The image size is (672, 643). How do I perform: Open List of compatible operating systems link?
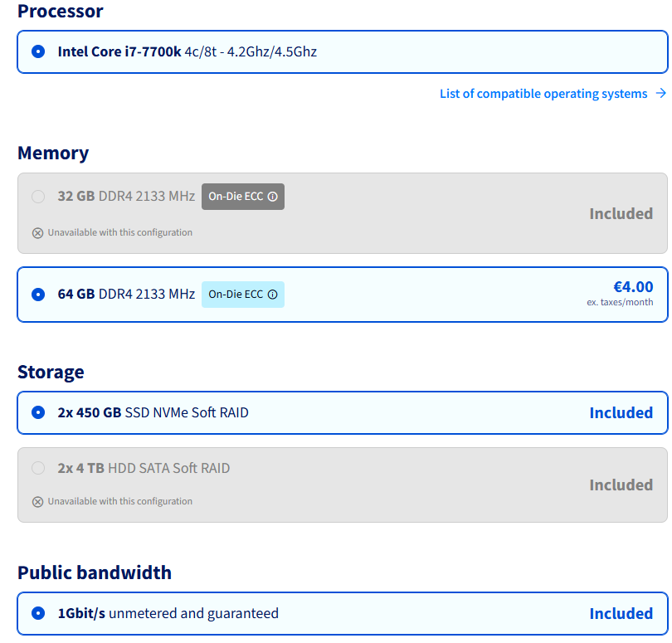[543, 94]
